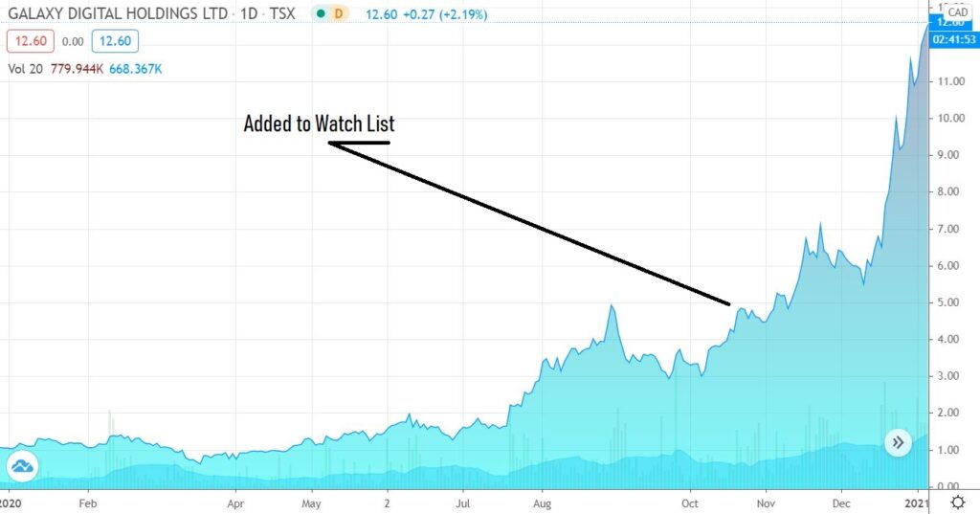Screen dimensions: 980x514
Task: Open chart settings gear icon
Action: coord(957,503)
